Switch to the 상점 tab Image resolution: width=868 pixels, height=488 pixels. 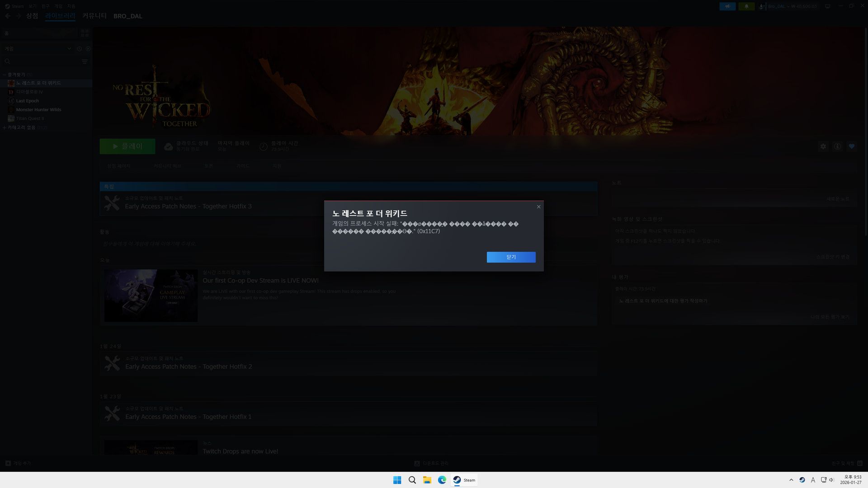[32, 16]
